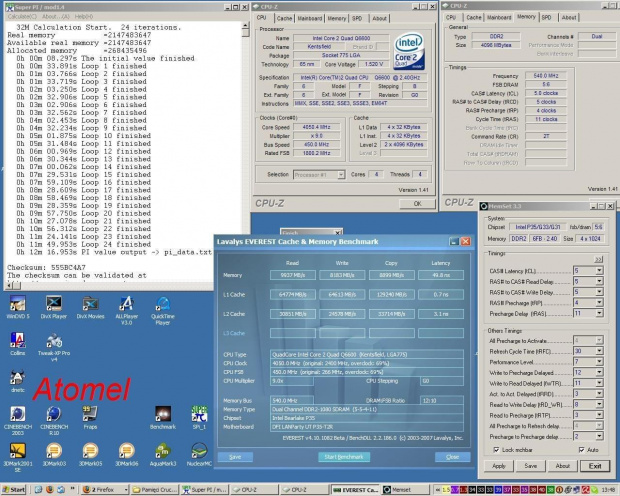The height and width of the screenshot is (496, 620).
Task: Open the Calculate menu in Super PI
Action: pos(22,17)
